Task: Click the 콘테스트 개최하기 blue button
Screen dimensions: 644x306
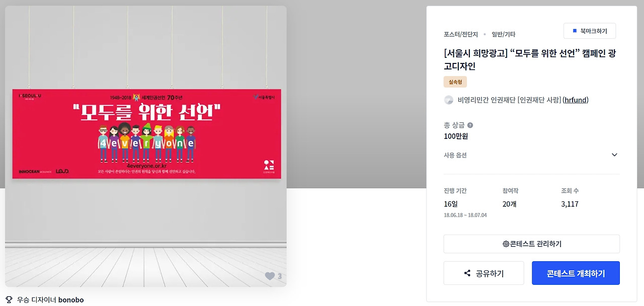Action: (x=576, y=273)
